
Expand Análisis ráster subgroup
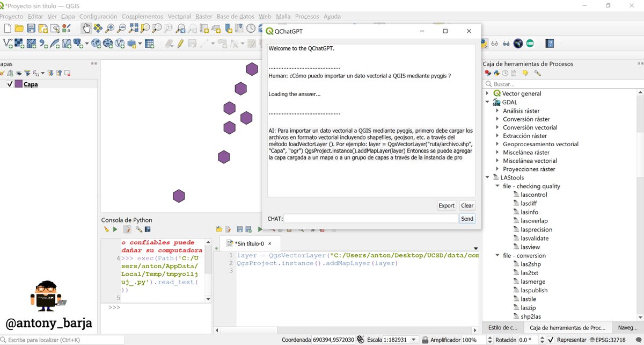[x=497, y=111]
